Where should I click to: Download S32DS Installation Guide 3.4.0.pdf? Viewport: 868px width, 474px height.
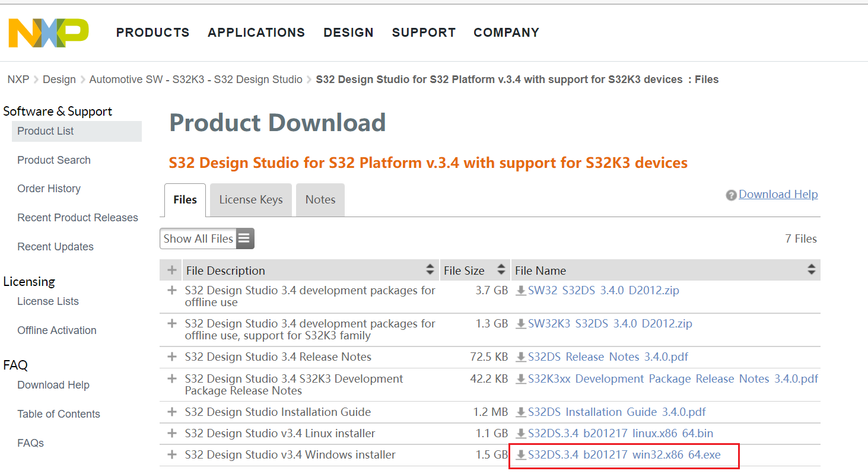pos(617,412)
